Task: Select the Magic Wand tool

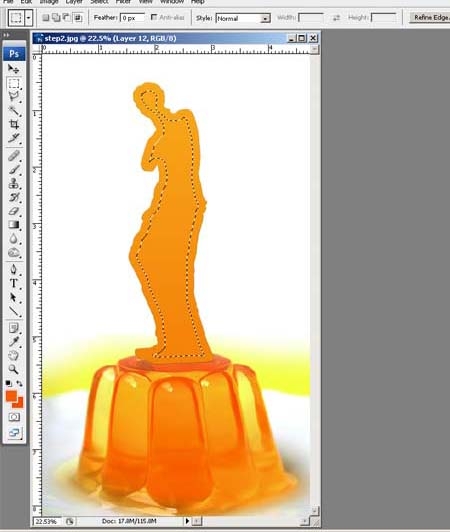Action: click(14, 111)
